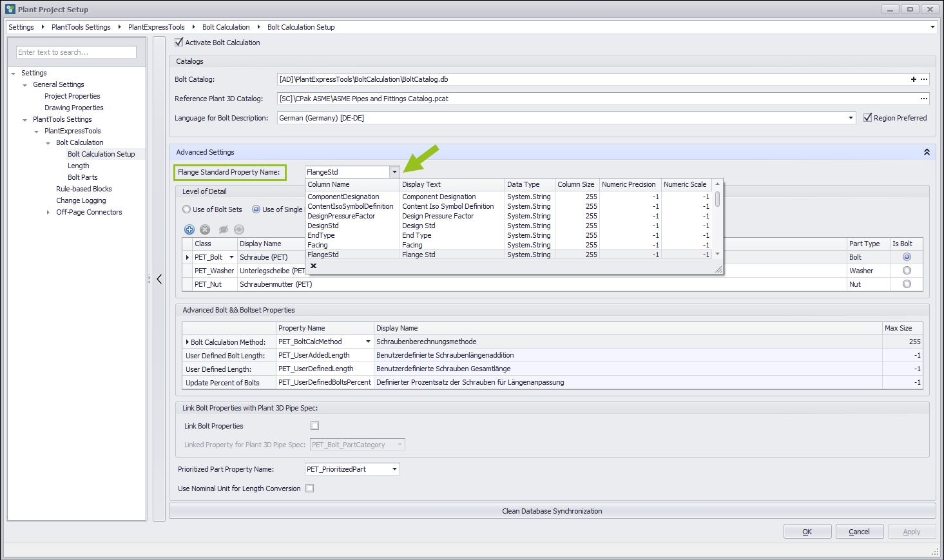Open Language for Bolt Description dropdown
Viewport: 944px width, 560px height.
coord(851,118)
